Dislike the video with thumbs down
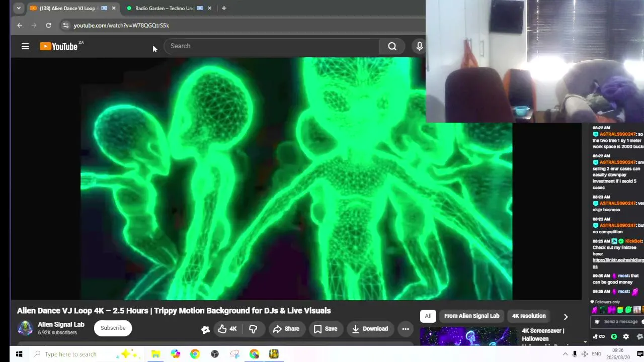This screenshot has width=644, height=362. 253,329
